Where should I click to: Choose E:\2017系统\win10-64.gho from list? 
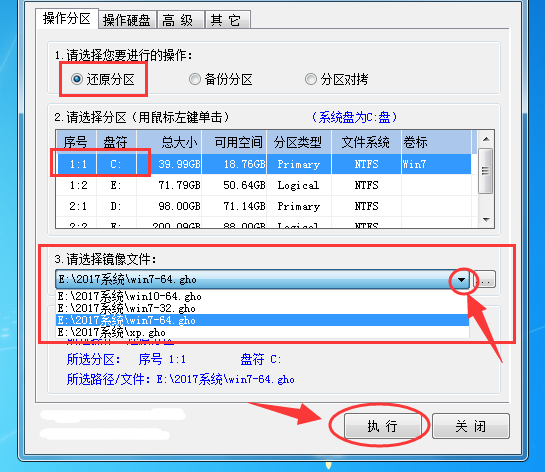262,296
